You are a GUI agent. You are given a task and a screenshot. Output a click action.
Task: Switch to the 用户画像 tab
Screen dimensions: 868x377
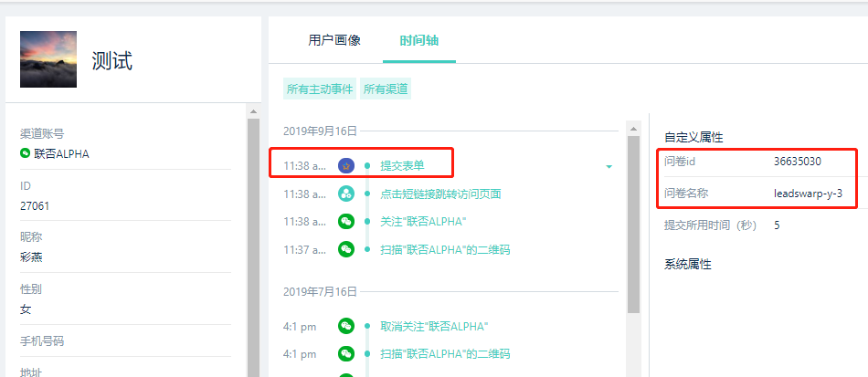(x=334, y=40)
